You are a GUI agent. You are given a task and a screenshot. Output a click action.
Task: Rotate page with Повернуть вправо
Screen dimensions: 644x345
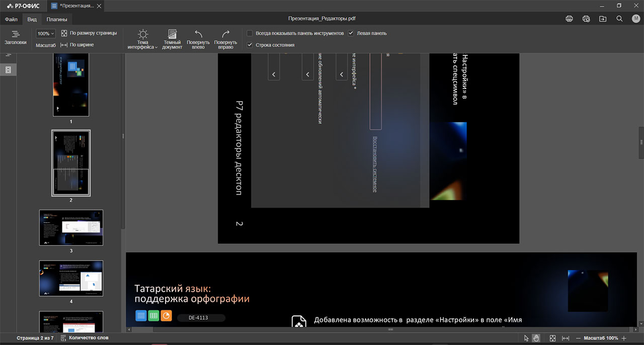(x=225, y=39)
